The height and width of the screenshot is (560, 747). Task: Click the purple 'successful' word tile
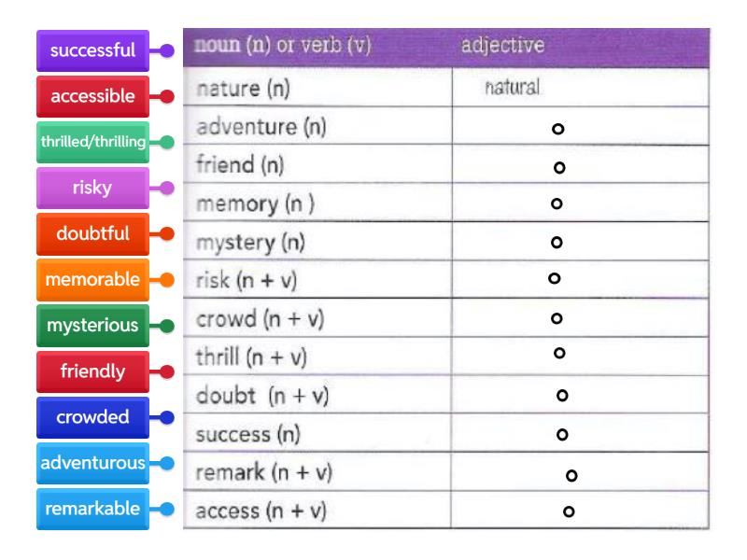click(x=92, y=50)
